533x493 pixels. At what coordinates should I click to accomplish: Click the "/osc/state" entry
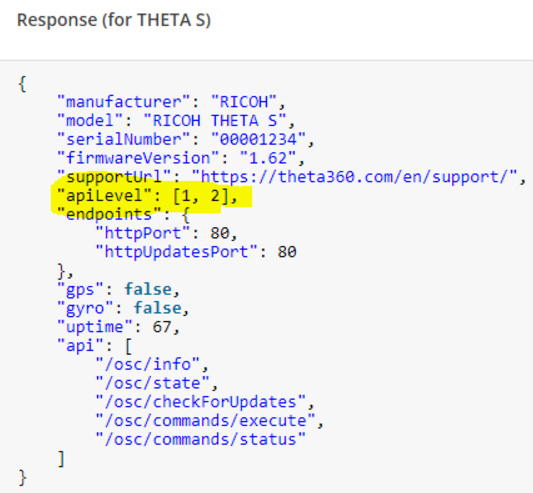152,384
